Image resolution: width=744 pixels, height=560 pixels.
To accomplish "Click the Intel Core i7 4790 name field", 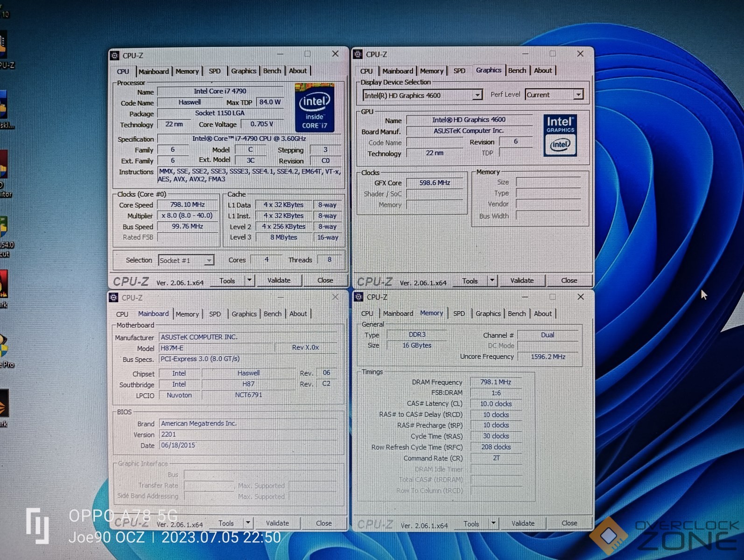I will 220,91.
